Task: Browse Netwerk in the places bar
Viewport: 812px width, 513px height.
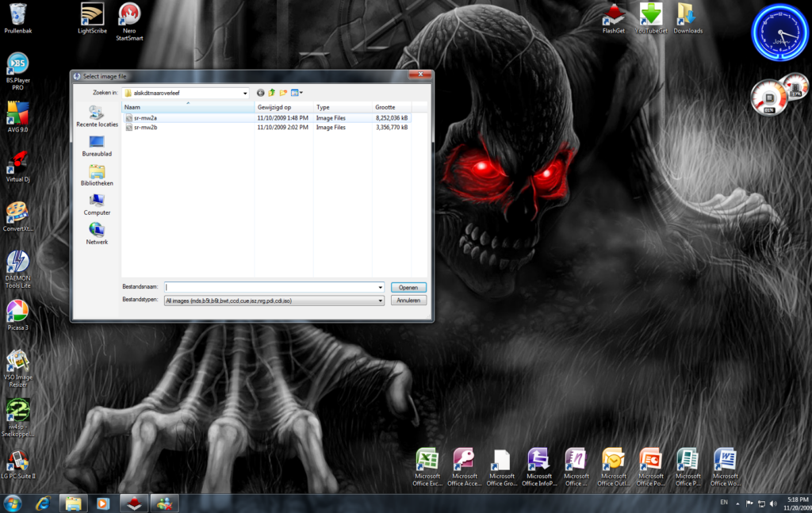Action: tap(97, 234)
